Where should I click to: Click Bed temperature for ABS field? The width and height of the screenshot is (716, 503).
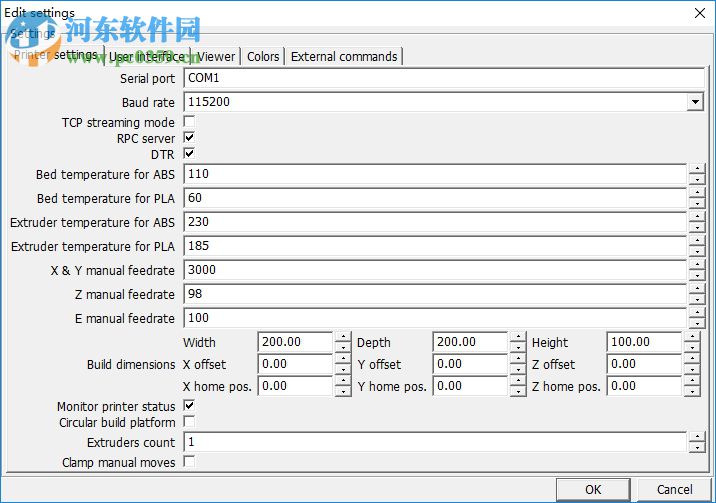click(x=435, y=174)
